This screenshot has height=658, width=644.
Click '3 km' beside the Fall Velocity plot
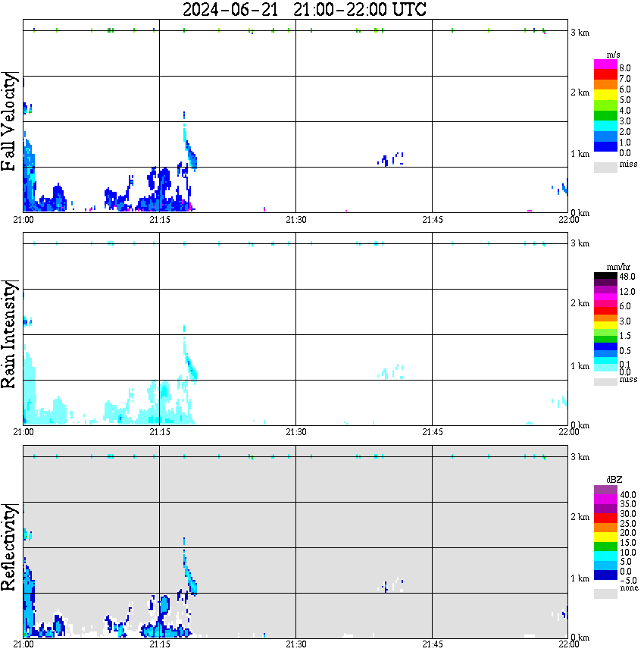(580, 33)
